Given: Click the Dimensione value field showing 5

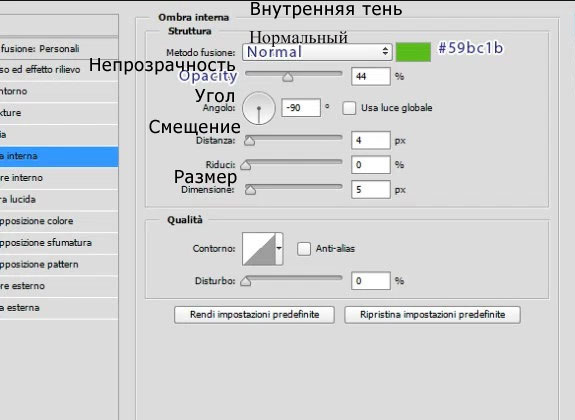Looking at the screenshot, I should pyautogui.click(x=371, y=190).
